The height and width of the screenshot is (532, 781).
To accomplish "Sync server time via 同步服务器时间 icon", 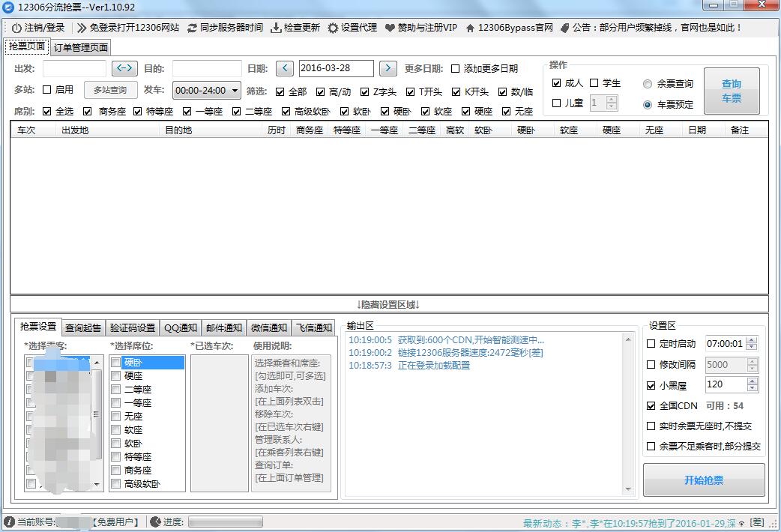I will (x=193, y=28).
